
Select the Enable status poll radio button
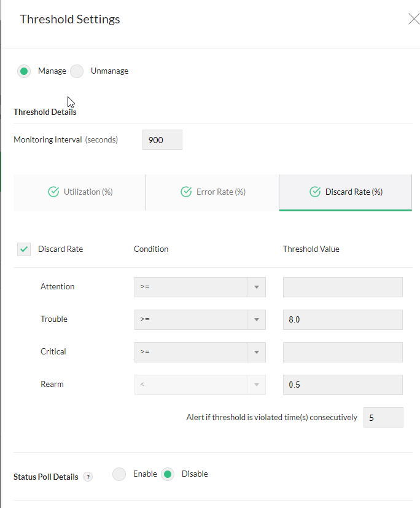(x=119, y=474)
